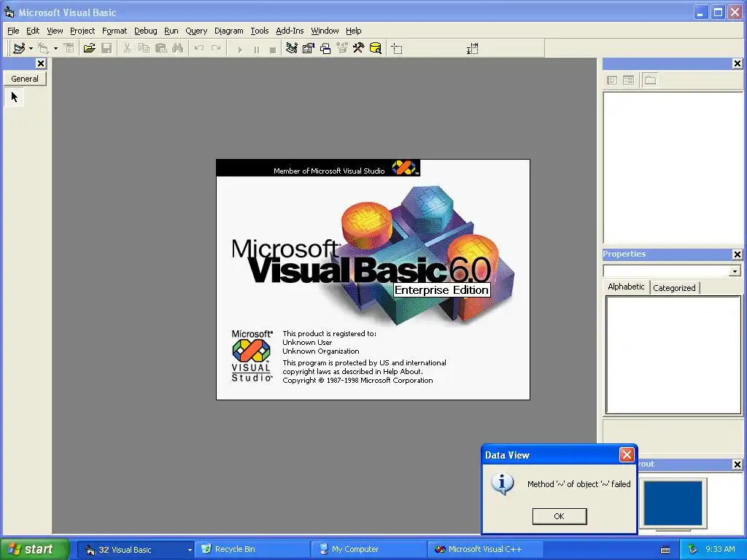Image resolution: width=747 pixels, height=560 pixels.
Task: Open the Add Project type dropdown arrow
Action: coord(31,48)
